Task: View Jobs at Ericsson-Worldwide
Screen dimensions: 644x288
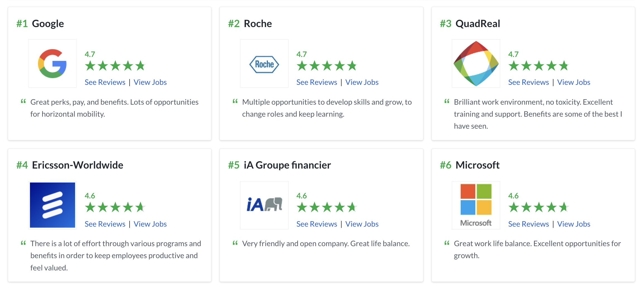Action: 150,224
